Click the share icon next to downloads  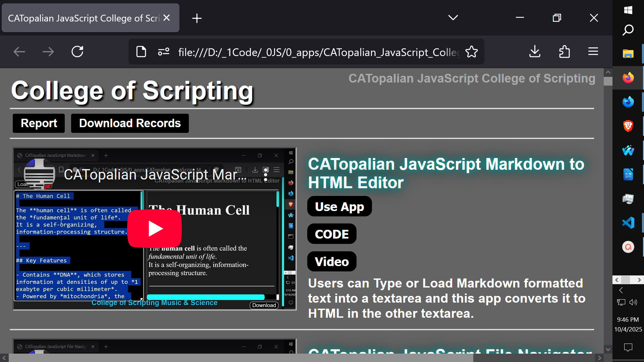565,52
